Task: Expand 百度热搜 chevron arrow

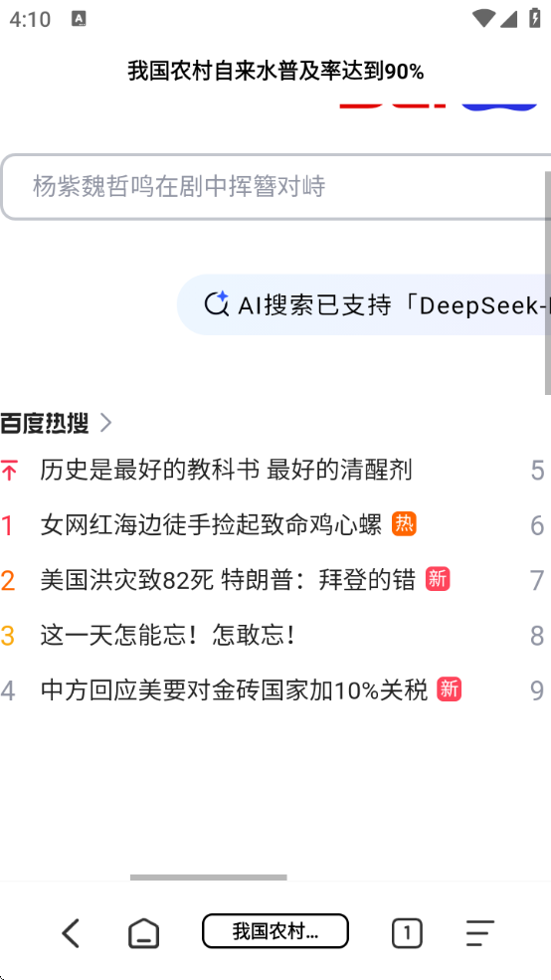Action: [x=105, y=423]
